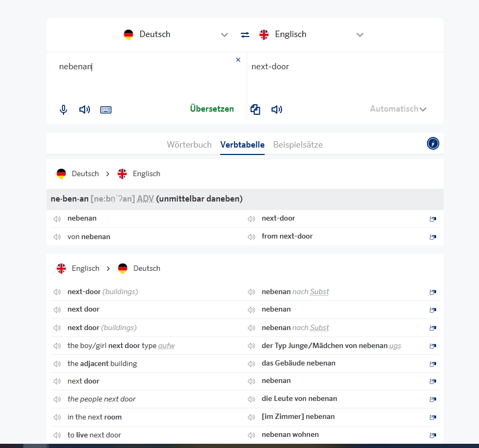The height and width of the screenshot is (448, 479).
Task: Save 'die Leute von nebenan' to trainer
Action: click(x=433, y=399)
